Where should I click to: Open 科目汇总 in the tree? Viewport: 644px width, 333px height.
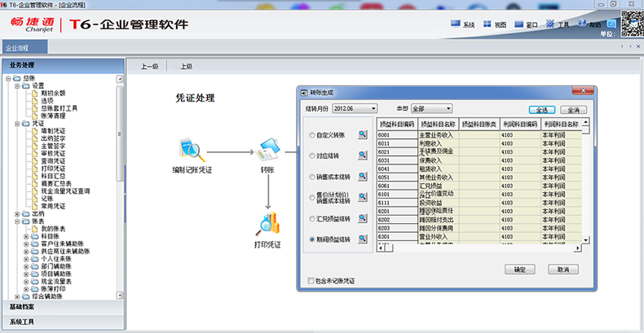pyautogui.click(x=53, y=176)
